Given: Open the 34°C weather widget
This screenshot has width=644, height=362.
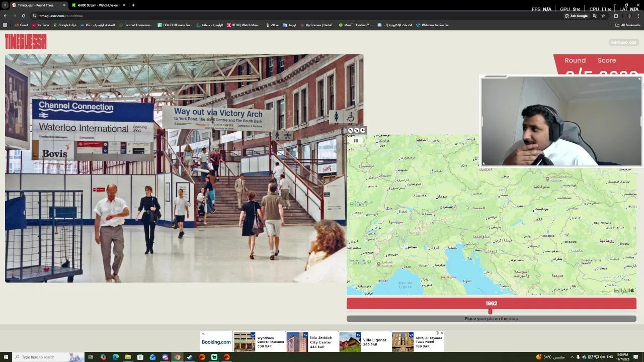Looking at the screenshot, I should point(551,357).
